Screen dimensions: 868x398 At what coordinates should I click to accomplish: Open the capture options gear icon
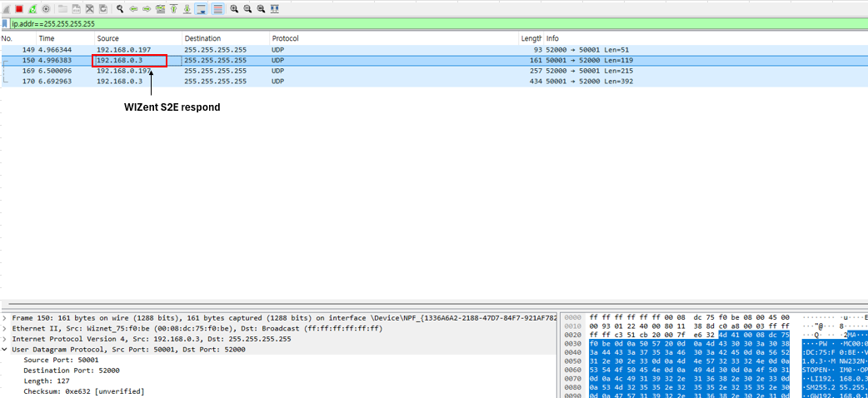(46, 9)
